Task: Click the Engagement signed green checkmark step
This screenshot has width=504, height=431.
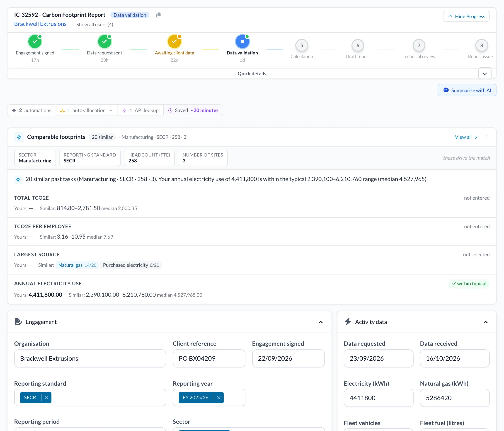Action: click(35, 42)
